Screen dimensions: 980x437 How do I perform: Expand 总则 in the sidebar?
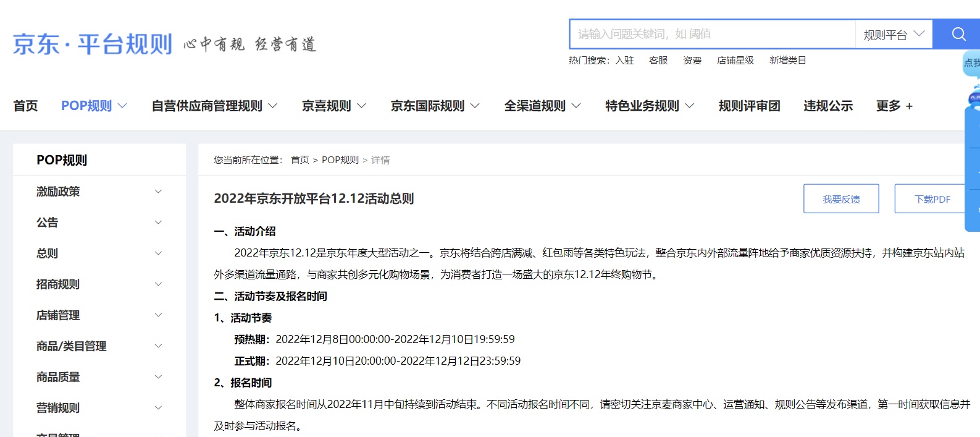[x=99, y=253]
